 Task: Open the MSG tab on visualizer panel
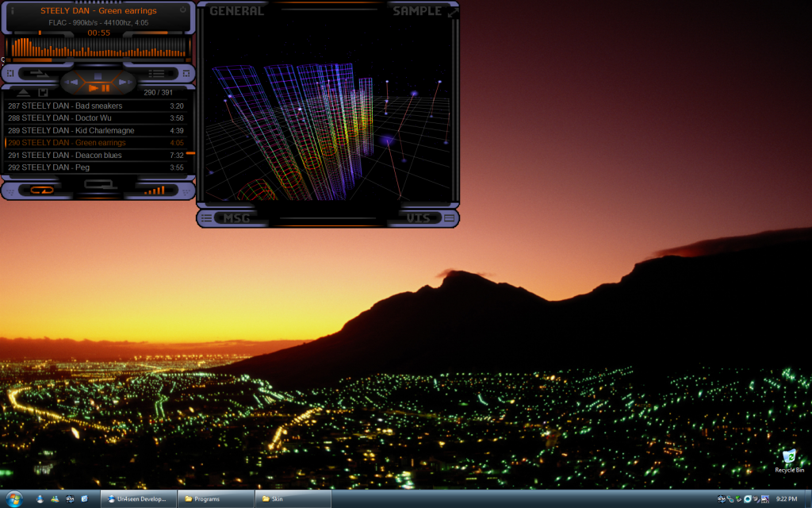(236, 217)
